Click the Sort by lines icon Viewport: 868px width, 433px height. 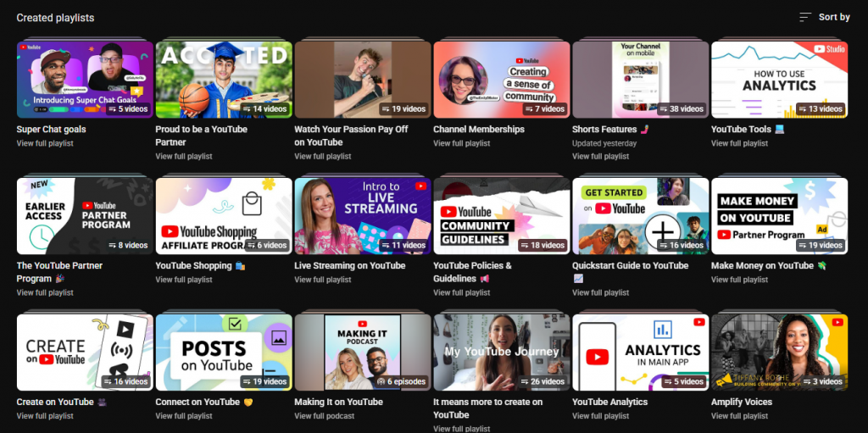(805, 17)
